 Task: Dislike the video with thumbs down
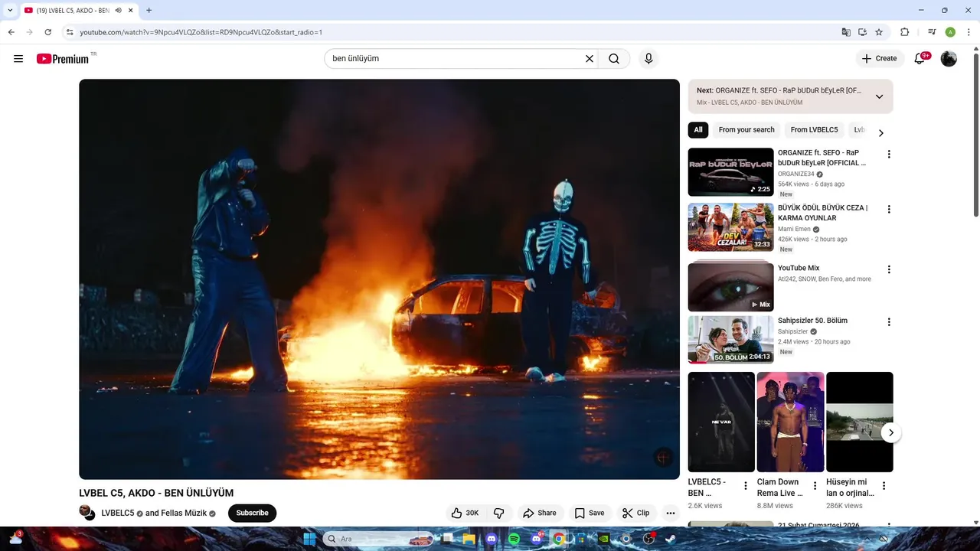(498, 513)
